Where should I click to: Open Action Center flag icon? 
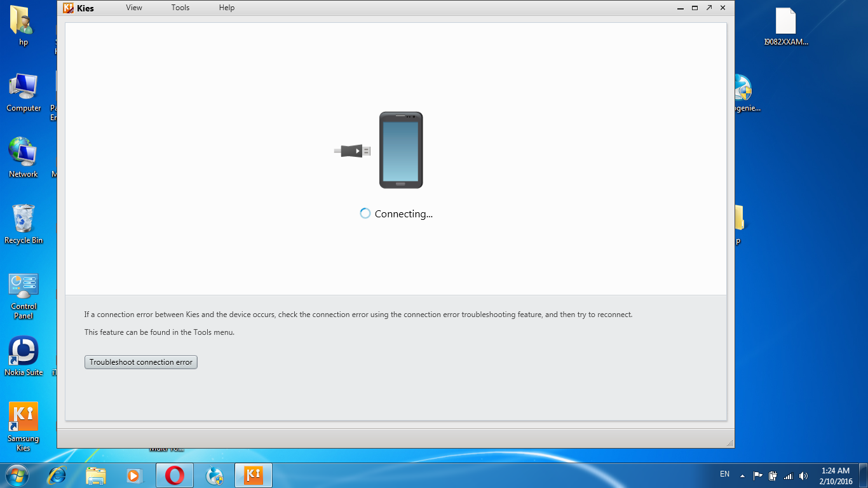tap(757, 476)
